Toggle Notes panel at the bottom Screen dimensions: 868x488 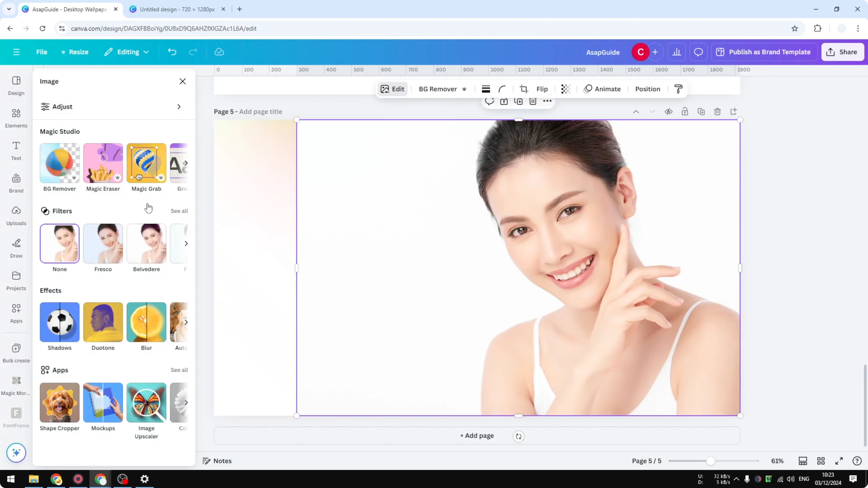pyautogui.click(x=217, y=461)
